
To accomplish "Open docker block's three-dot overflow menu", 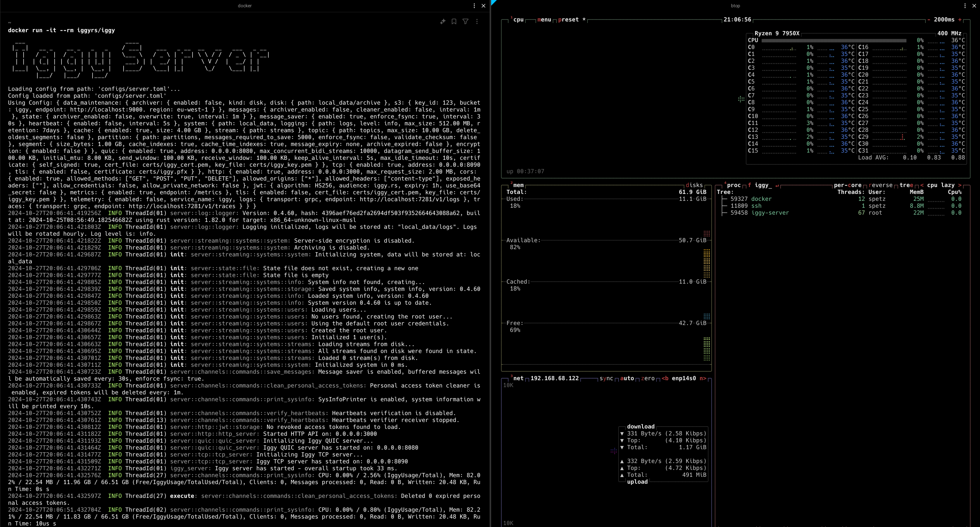I will [477, 21].
